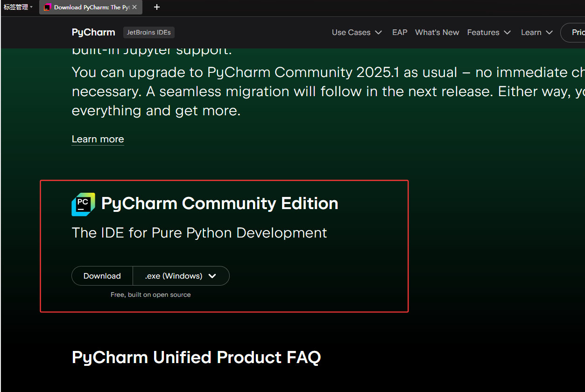Viewport: 585px width, 392px height.
Task: Open the What's New page
Action: click(437, 32)
